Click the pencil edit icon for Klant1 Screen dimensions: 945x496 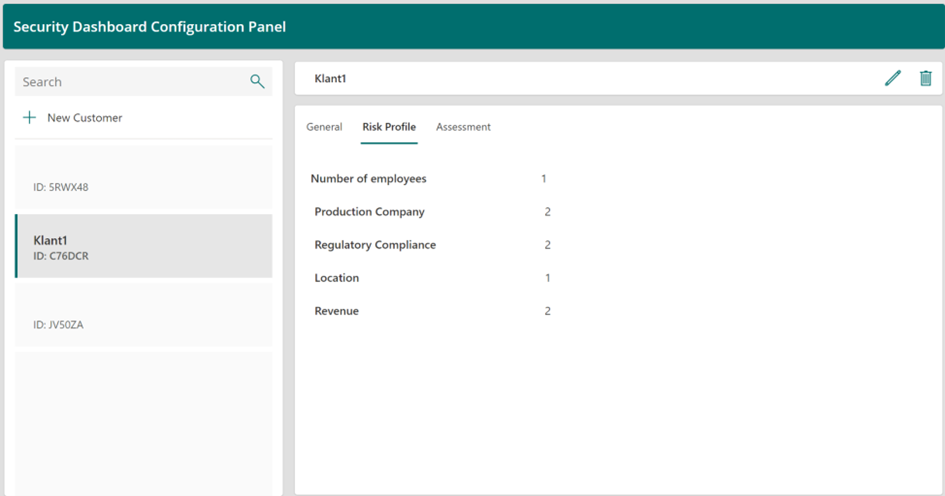coord(893,78)
